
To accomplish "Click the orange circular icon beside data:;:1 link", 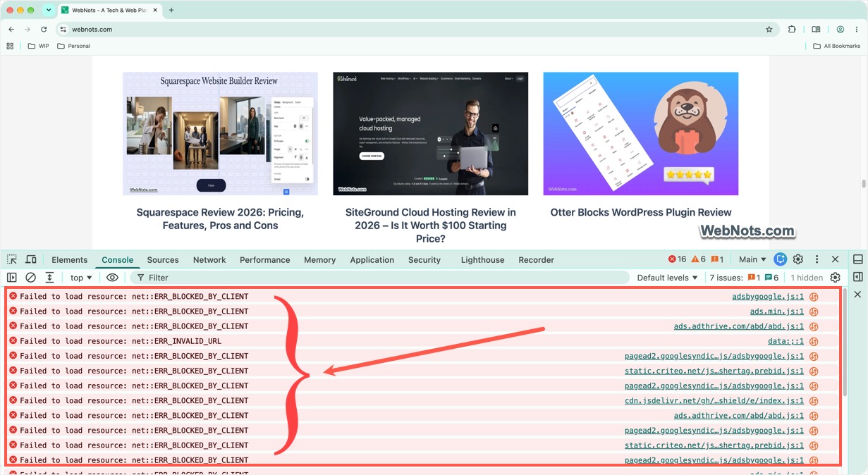I will tap(814, 341).
